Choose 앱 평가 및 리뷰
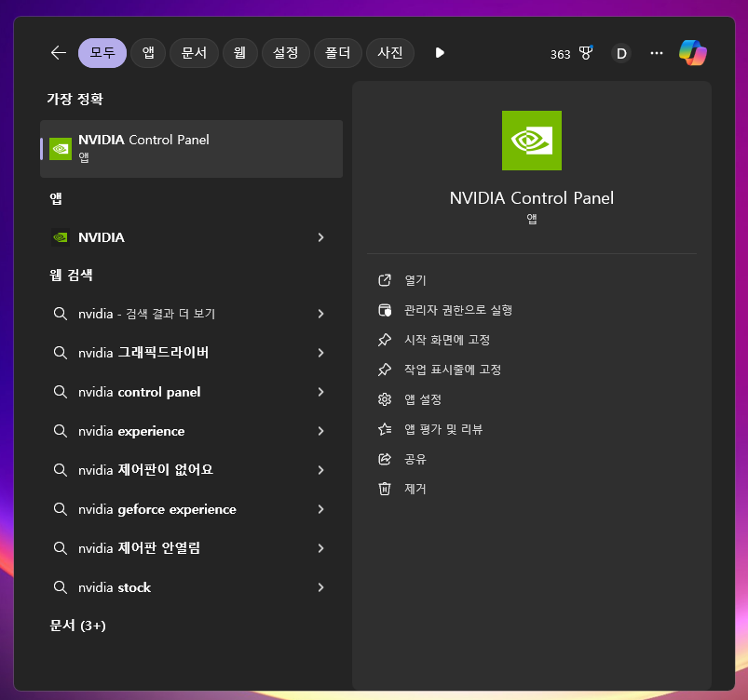This screenshot has width=748, height=700. tap(443, 429)
